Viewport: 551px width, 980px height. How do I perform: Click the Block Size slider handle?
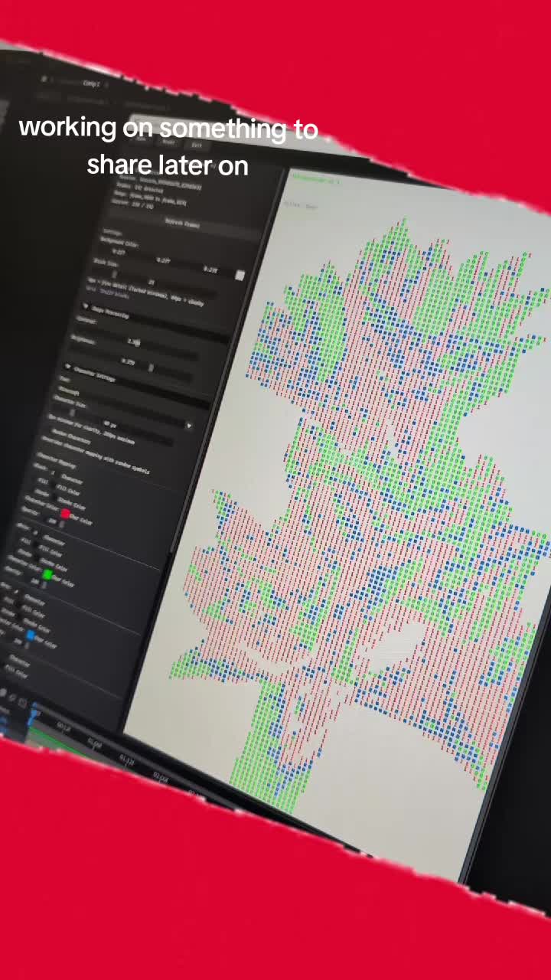(116, 275)
